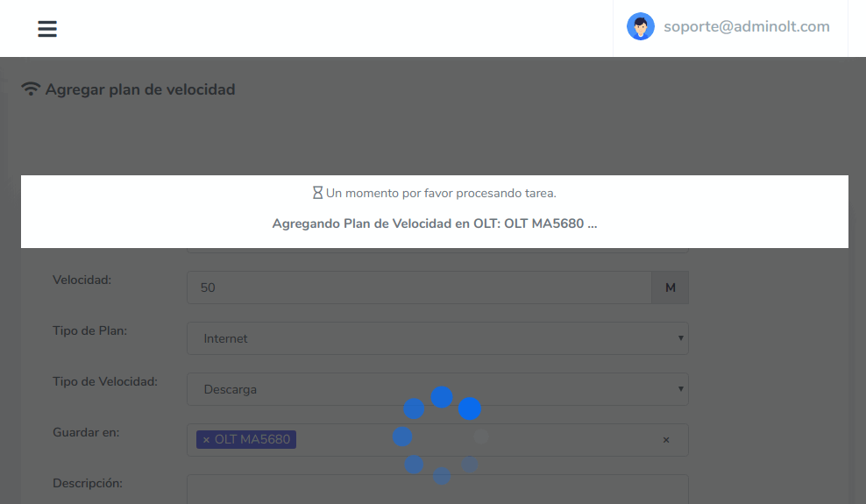Select the OLT MA5680 chip label
Image resolution: width=866 pixels, height=504 pixels.
[x=252, y=439]
